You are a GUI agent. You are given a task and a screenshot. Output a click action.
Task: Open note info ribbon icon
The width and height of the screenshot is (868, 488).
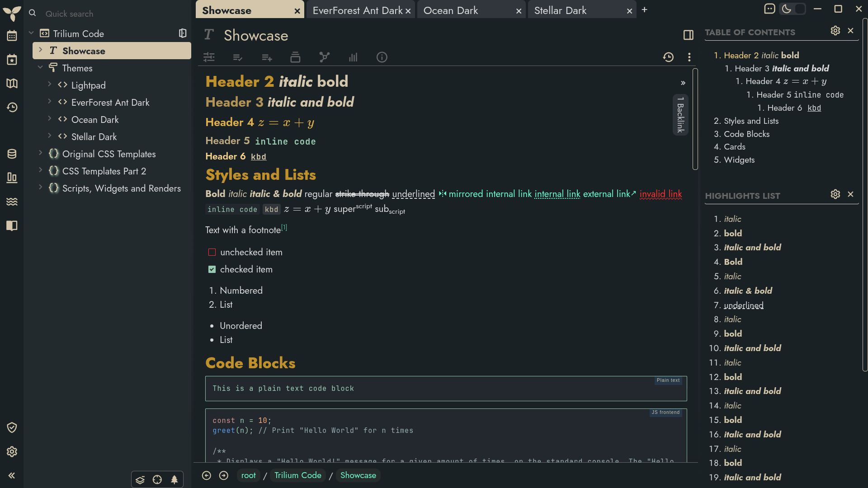click(382, 57)
